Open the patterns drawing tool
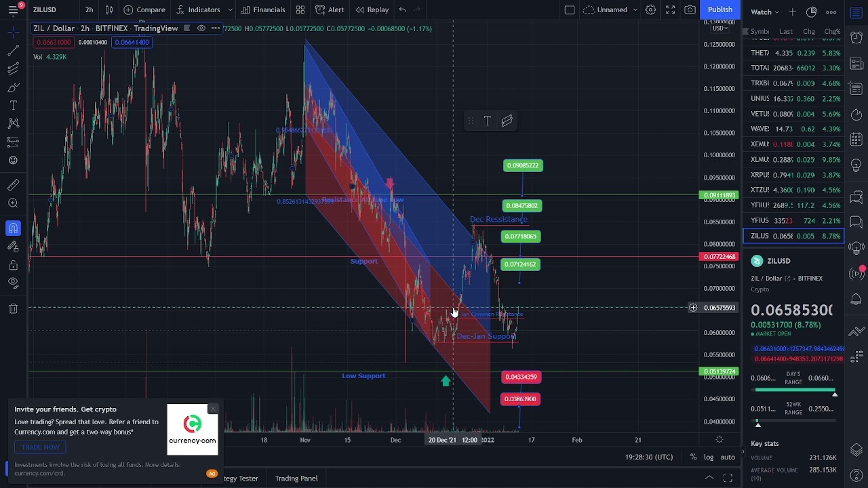868x488 pixels. tap(13, 123)
